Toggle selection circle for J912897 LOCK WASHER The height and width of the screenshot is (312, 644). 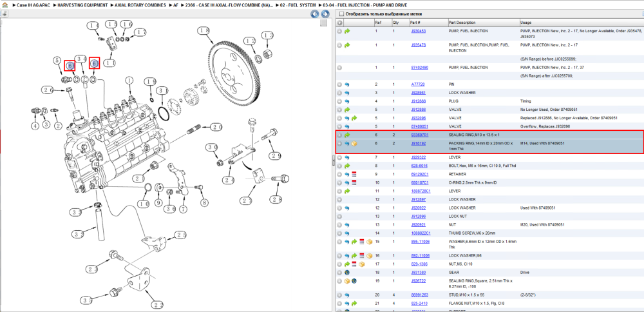[339, 199]
